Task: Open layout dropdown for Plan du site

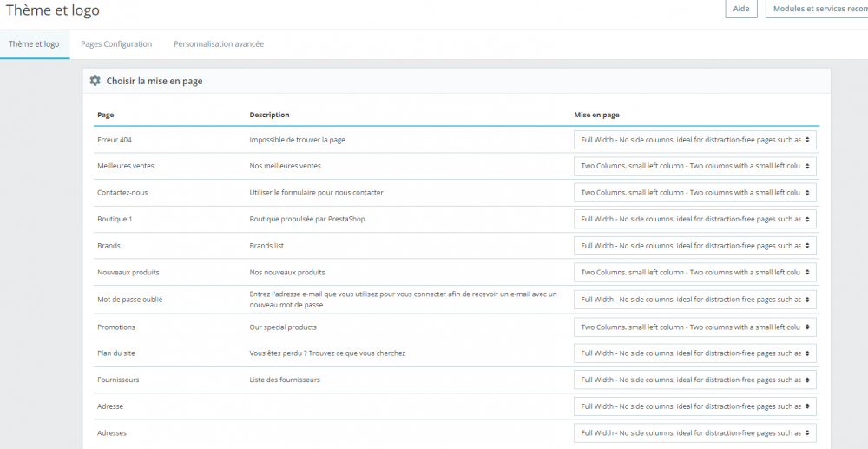Action: (x=695, y=353)
